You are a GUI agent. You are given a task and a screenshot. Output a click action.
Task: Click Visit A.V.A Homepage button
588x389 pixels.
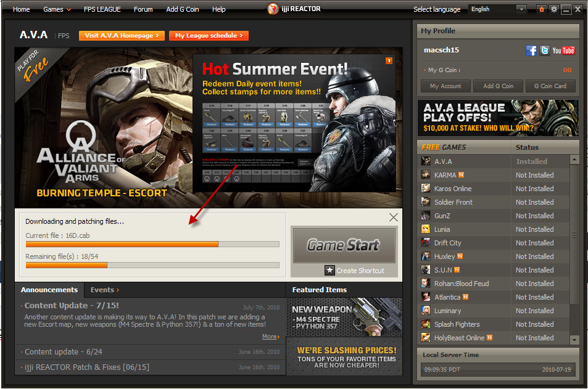pyautogui.click(x=122, y=36)
